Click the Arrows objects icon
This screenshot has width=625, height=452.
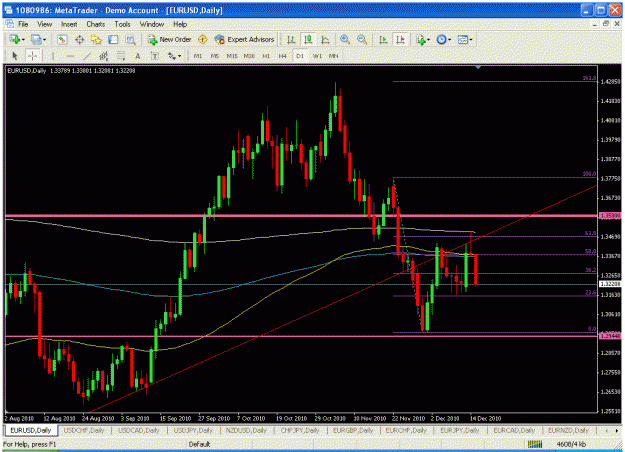(x=172, y=56)
